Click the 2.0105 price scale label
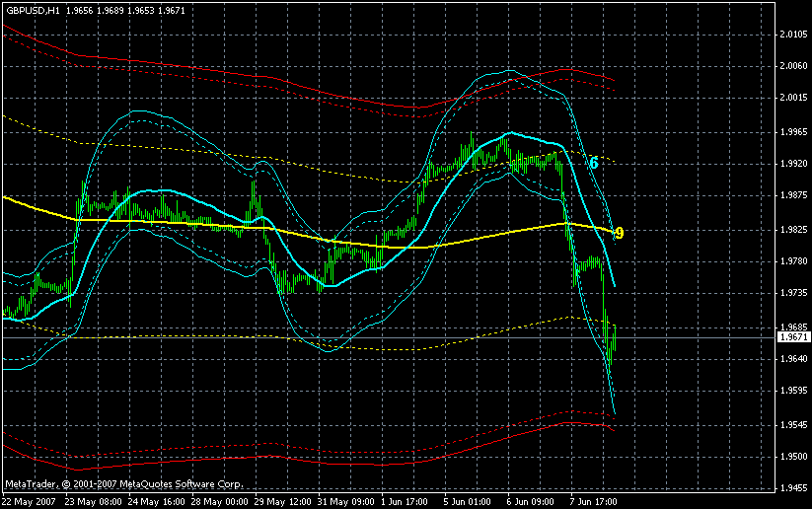 tap(794, 35)
